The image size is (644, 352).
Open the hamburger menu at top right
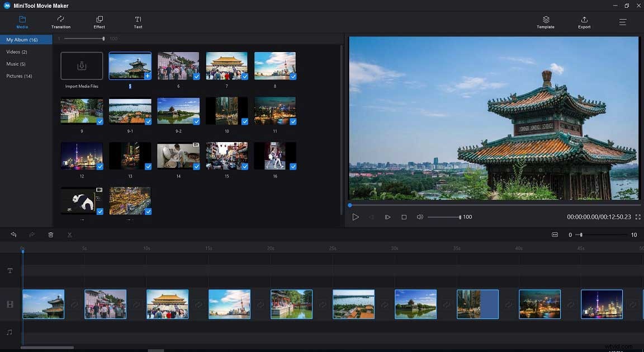[x=622, y=22]
